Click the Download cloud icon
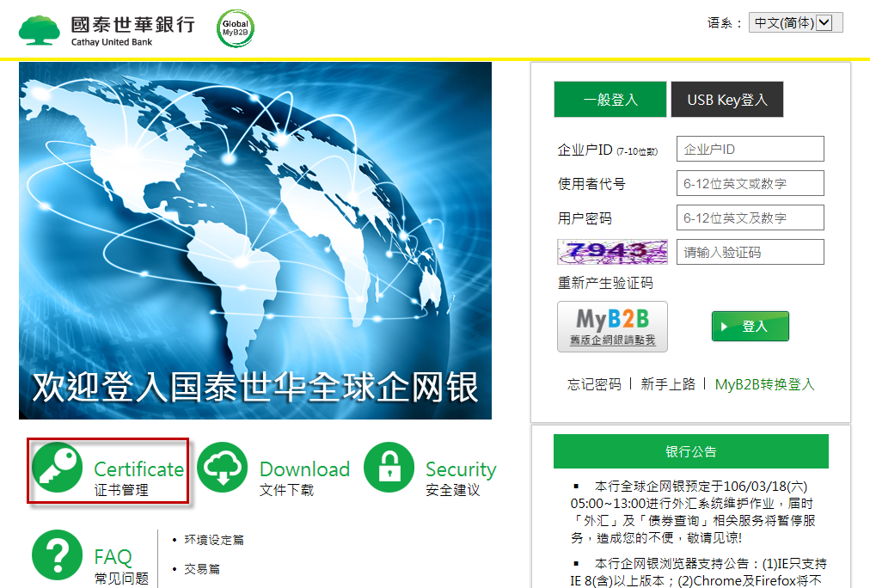 pos(223,467)
